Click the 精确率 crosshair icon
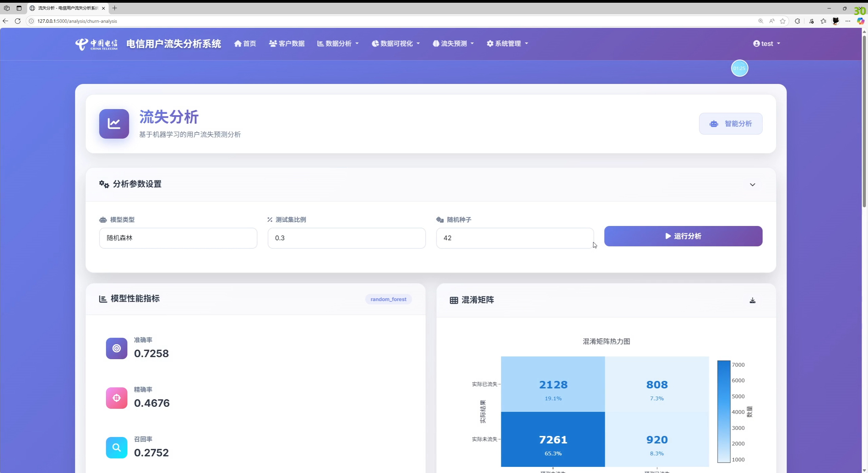Screen dimensions: 868x473 [x=116, y=398]
